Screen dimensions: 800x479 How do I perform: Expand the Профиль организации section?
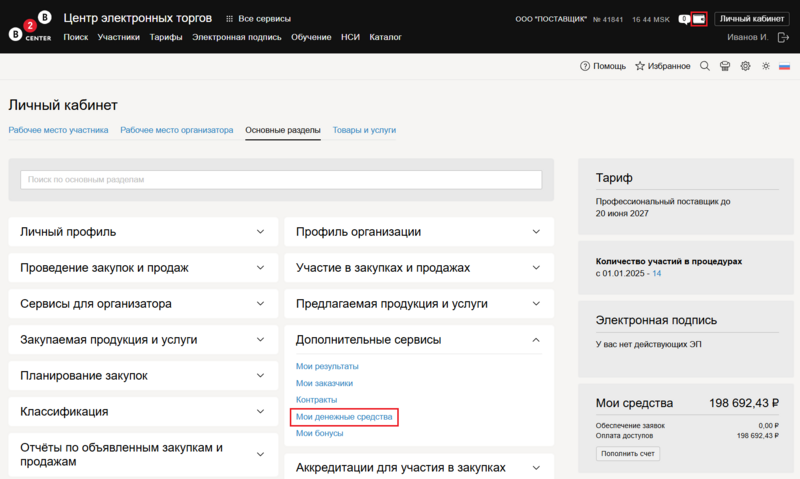418,232
